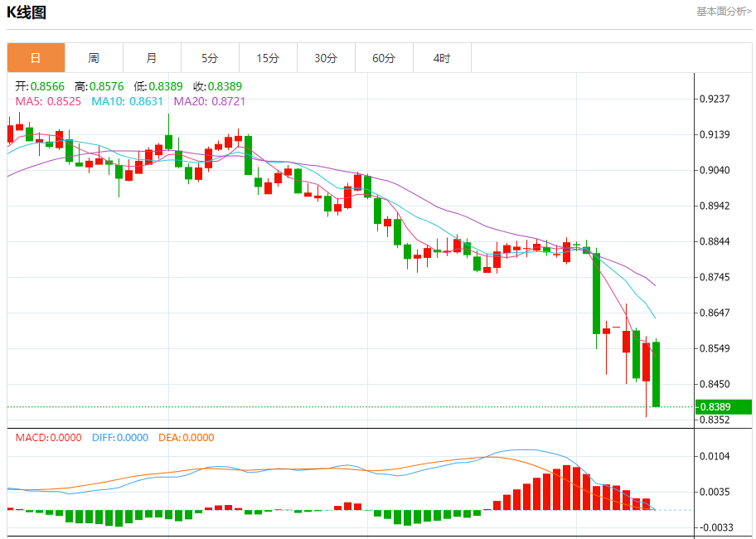
Task: Click the MA5: 0.8525 label
Action: point(48,101)
